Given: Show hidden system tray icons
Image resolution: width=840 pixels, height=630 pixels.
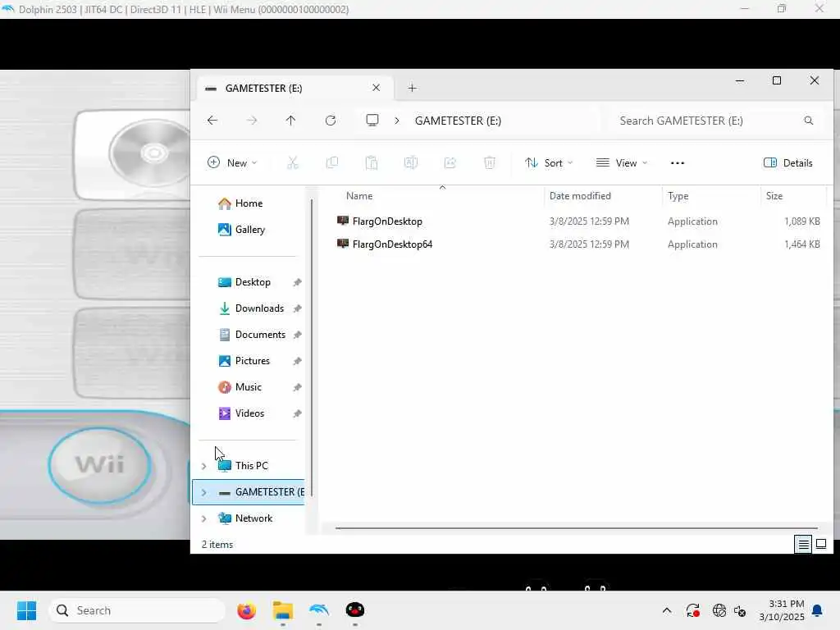Looking at the screenshot, I should pyautogui.click(x=666, y=610).
